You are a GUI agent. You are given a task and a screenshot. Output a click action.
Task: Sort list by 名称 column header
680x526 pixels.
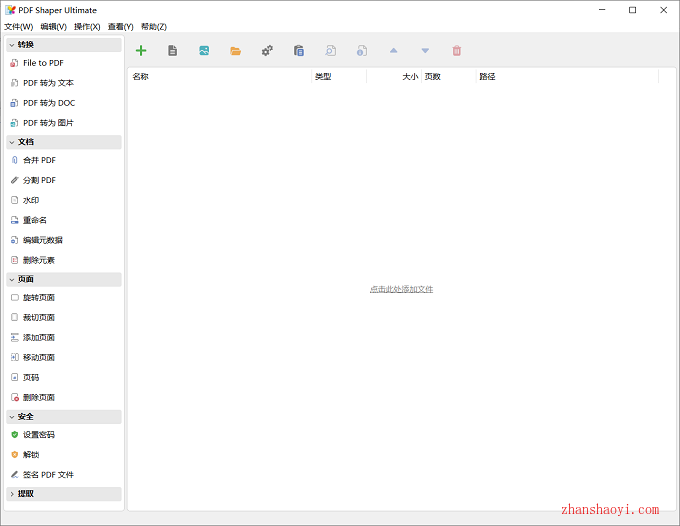pos(219,77)
